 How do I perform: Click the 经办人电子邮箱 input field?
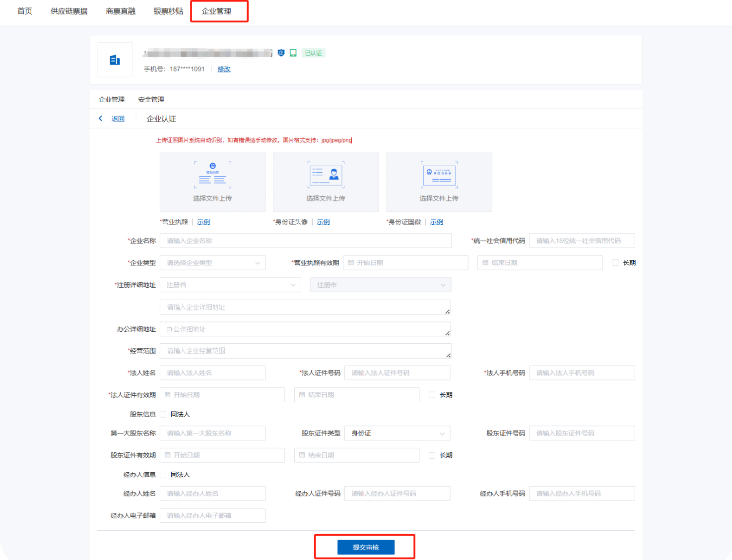point(212,515)
